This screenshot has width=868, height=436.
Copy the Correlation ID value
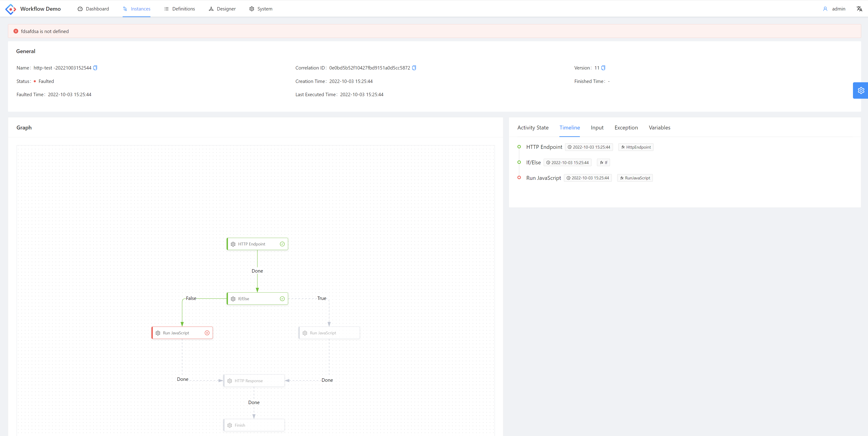click(414, 68)
